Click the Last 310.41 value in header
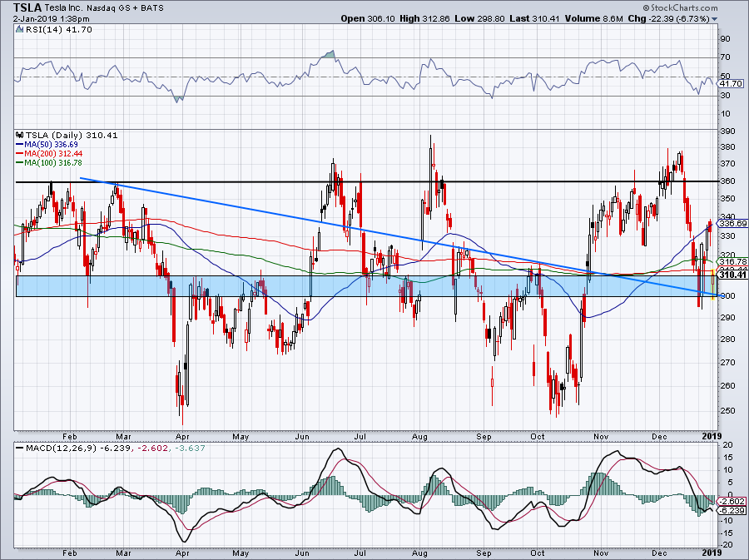 [535, 18]
